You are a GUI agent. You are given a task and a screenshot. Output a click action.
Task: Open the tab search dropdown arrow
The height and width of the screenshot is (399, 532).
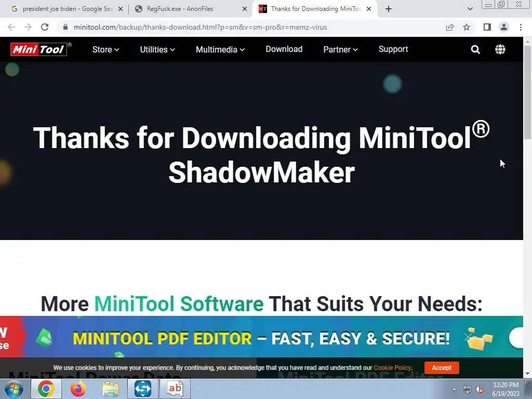[x=470, y=9]
